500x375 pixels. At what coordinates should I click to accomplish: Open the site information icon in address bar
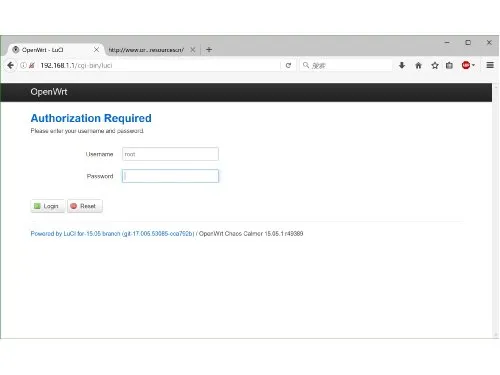pyautogui.click(x=23, y=65)
